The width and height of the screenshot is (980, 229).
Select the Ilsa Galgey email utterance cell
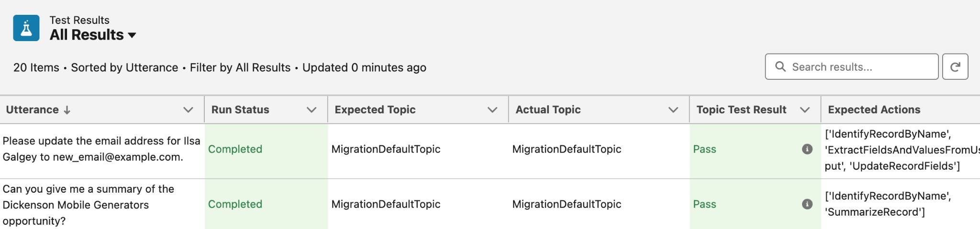pyautogui.click(x=102, y=149)
